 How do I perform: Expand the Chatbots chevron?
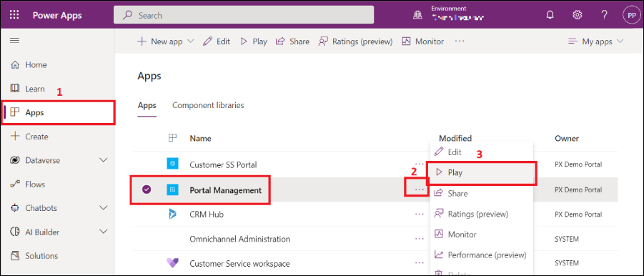(x=104, y=208)
